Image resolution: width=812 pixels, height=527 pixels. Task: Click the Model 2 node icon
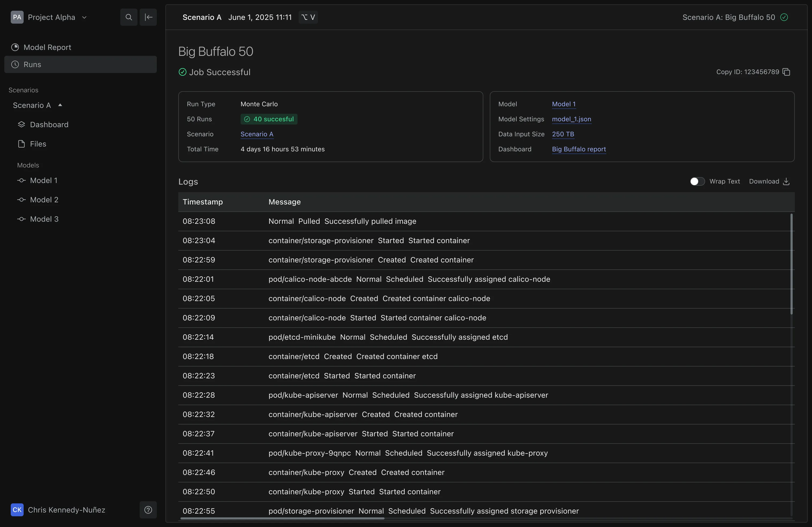[21, 200]
